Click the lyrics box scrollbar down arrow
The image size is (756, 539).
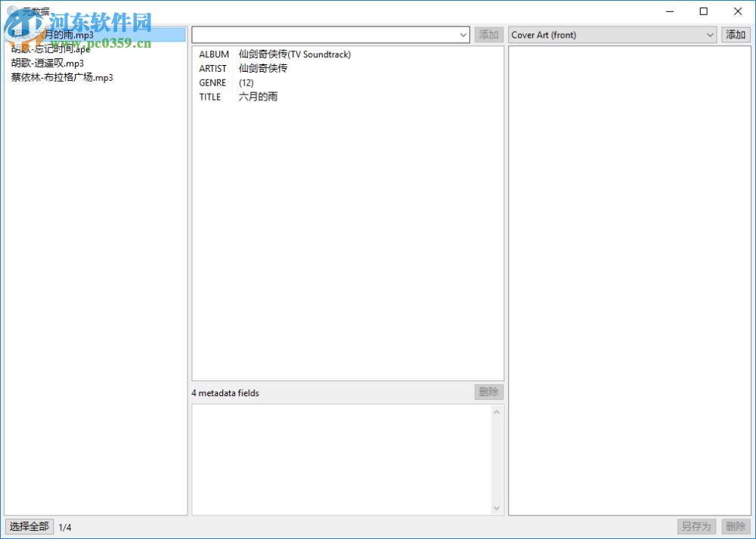tap(497, 508)
